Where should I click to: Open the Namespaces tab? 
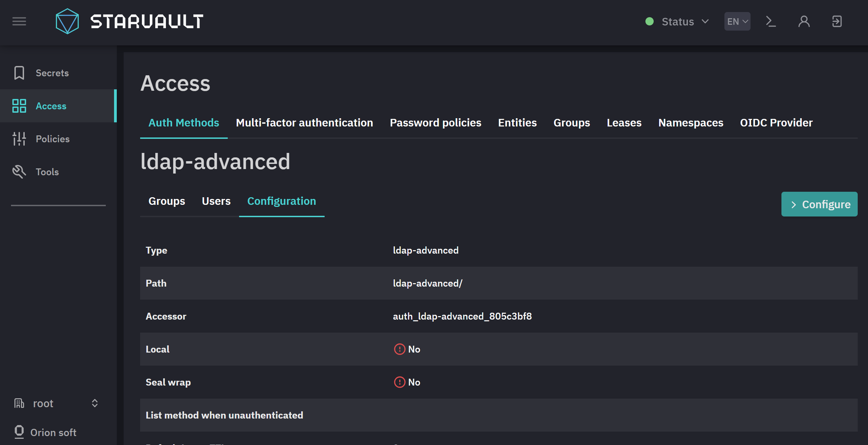pos(691,123)
